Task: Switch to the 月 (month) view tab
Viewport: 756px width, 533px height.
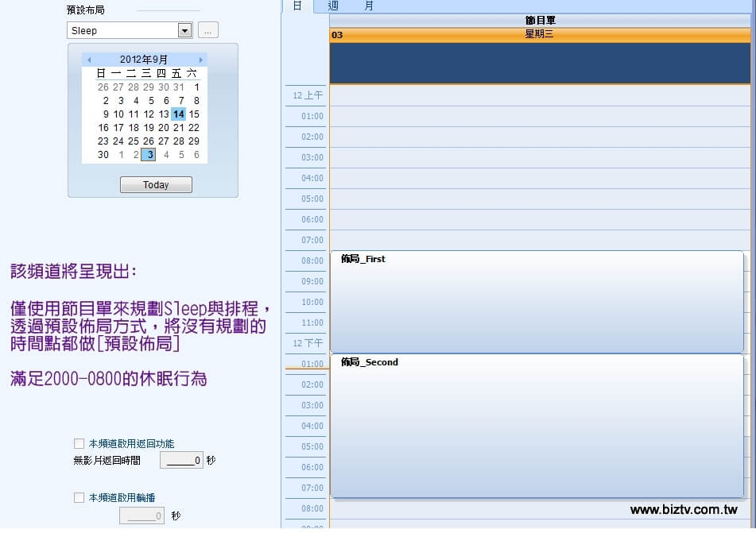Action: pos(369,6)
